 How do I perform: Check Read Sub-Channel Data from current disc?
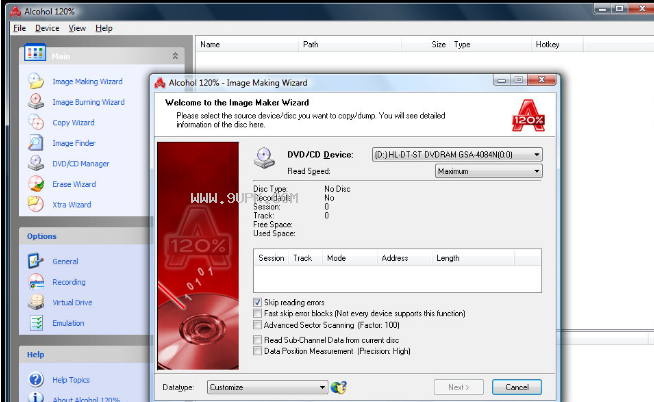click(257, 339)
